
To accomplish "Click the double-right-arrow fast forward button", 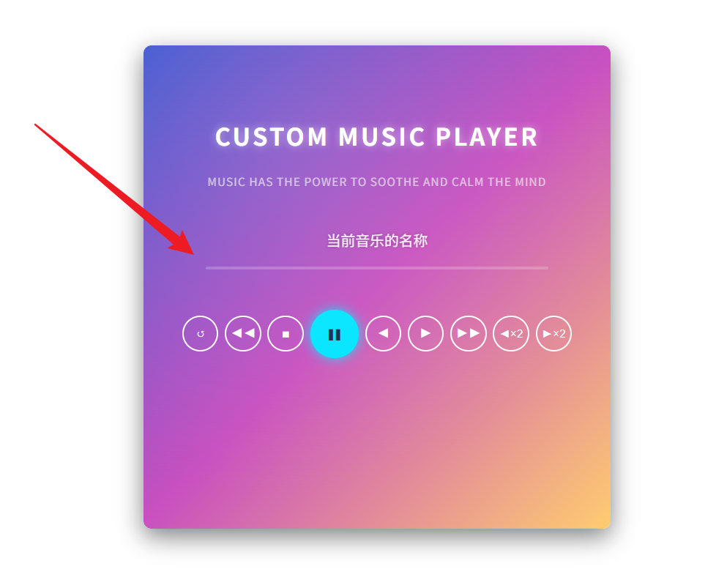I will pyautogui.click(x=469, y=333).
